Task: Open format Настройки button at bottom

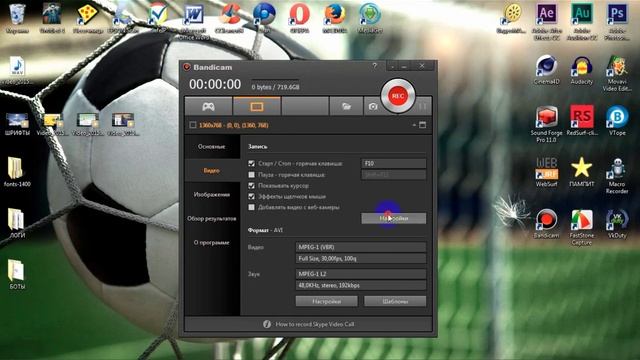Action: click(x=327, y=302)
